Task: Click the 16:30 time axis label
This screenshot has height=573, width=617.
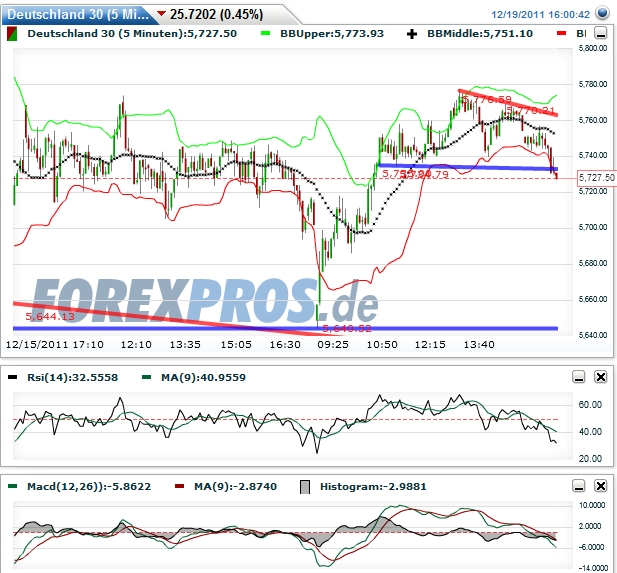Action: [x=285, y=345]
